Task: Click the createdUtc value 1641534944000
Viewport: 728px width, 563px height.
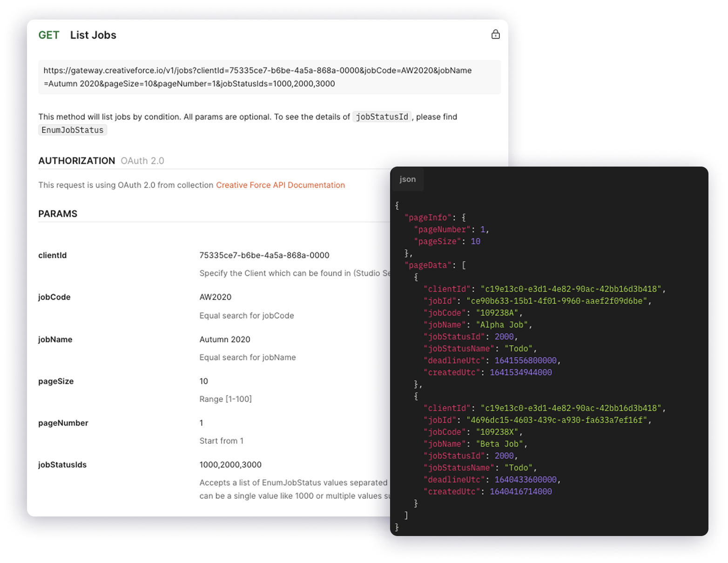Action: [521, 373]
